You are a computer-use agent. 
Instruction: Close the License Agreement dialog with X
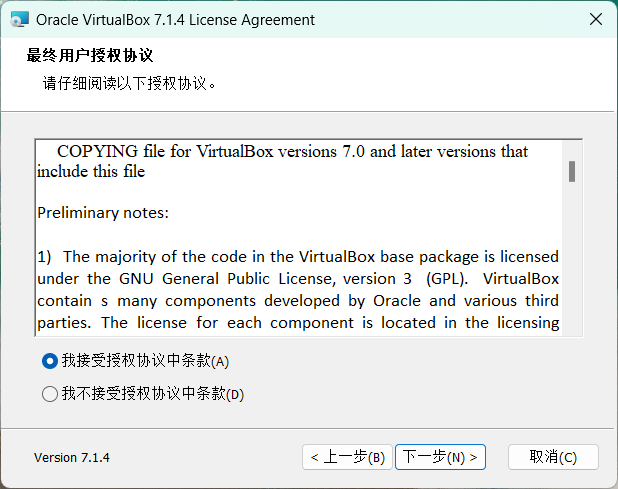tap(596, 19)
